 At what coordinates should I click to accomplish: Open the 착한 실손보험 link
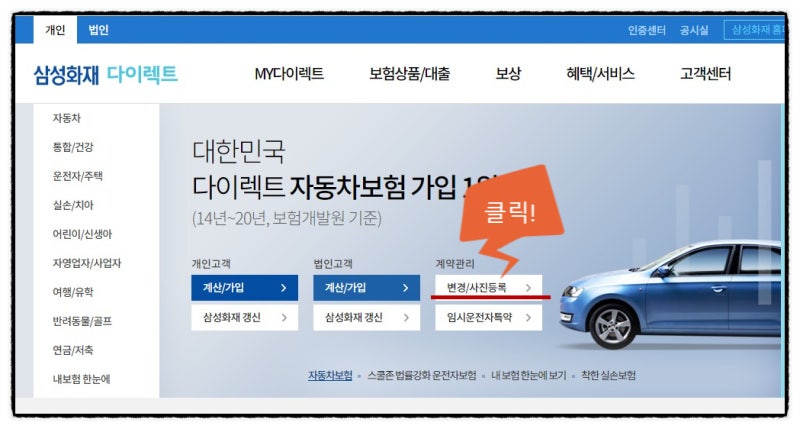609,376
